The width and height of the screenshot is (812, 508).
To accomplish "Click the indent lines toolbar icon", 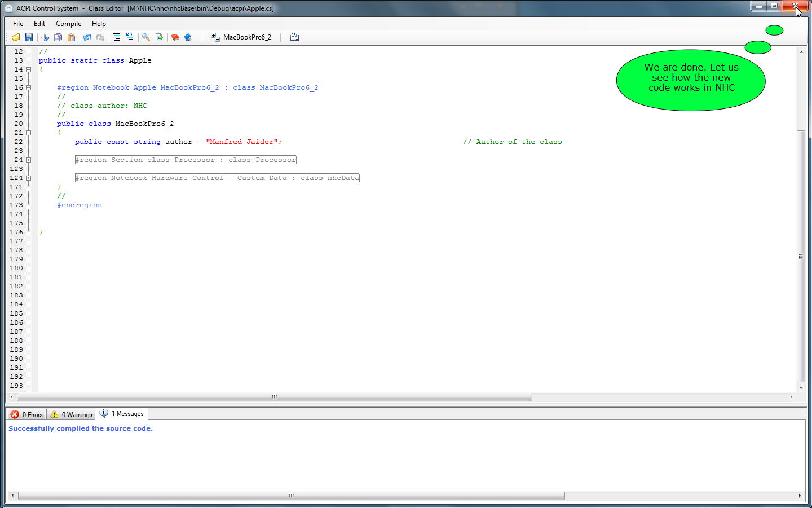I will coord(117,37).
